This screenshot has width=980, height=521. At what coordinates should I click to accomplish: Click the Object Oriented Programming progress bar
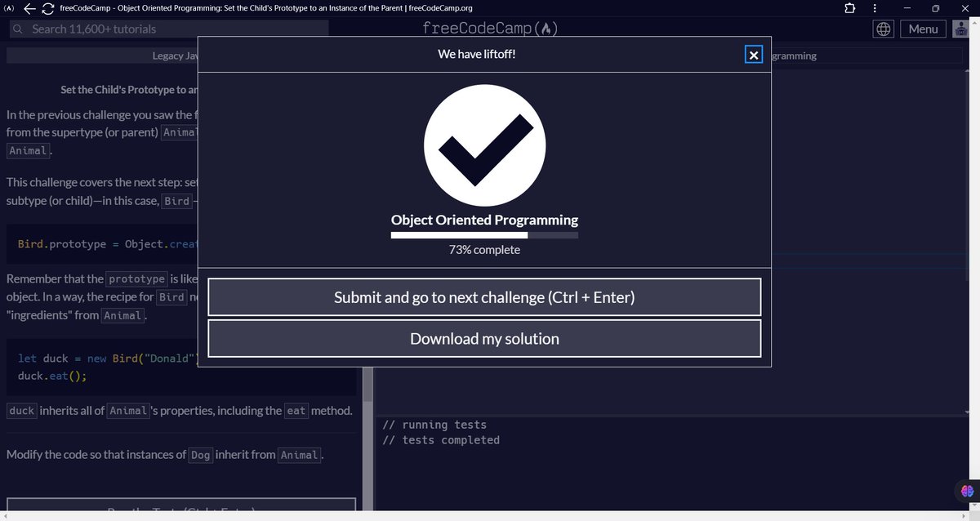tap(484, 235)
